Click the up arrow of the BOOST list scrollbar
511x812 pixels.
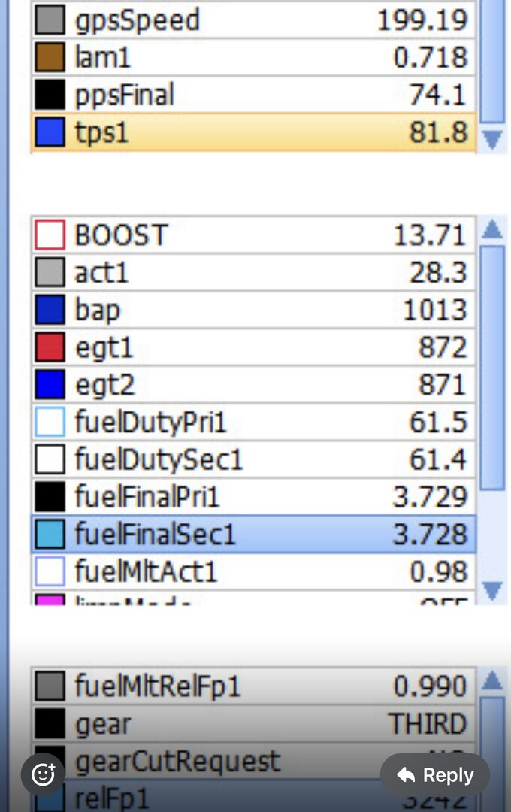tap(492, 229)
